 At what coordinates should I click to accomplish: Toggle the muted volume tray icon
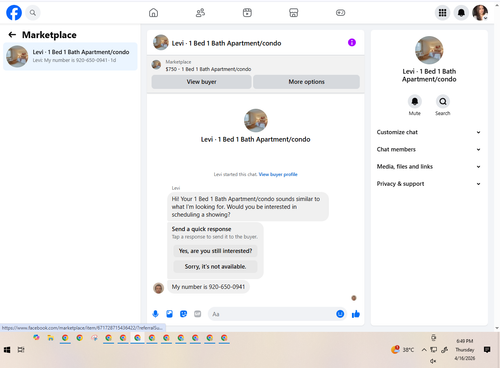(433, 361)
